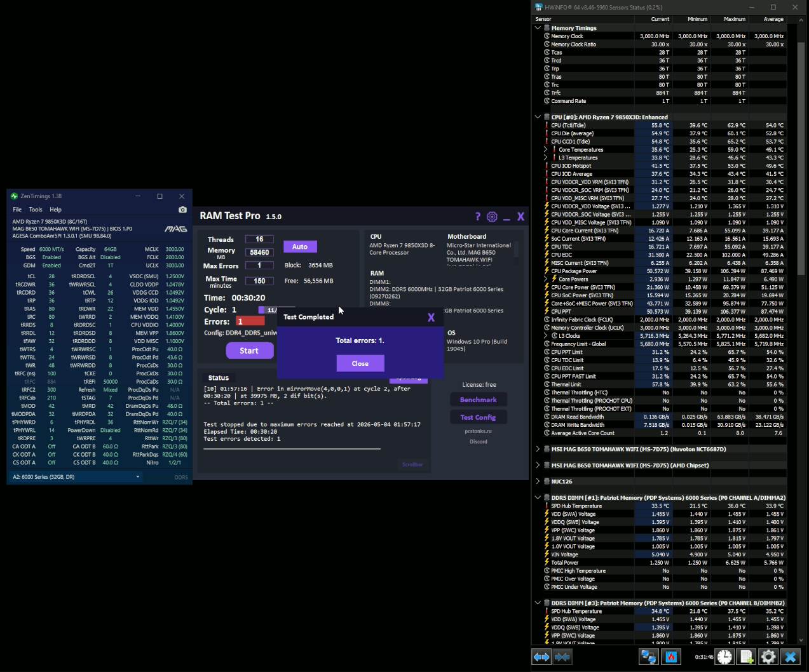809x672 pixels.
Task: Click the HWiNFO collapse columns arrows icon
Action: point(562,657)
